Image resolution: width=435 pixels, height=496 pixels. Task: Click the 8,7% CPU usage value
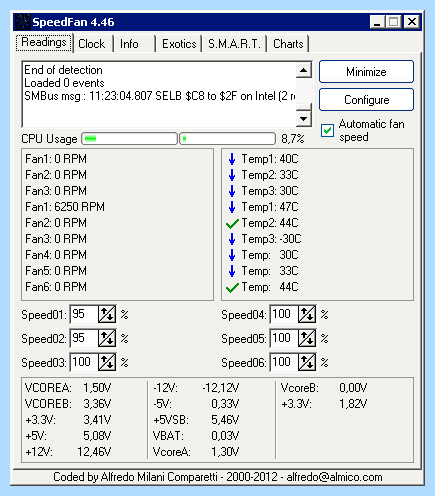[293, 139]
